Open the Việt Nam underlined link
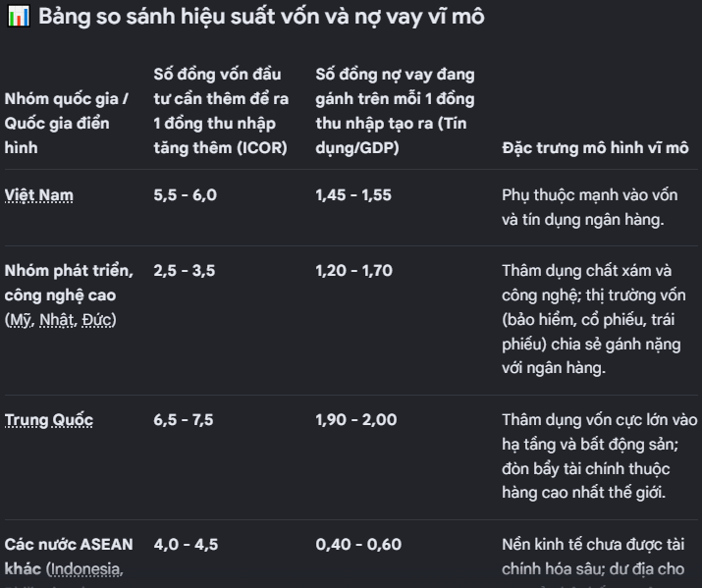 tap(39, 195)
